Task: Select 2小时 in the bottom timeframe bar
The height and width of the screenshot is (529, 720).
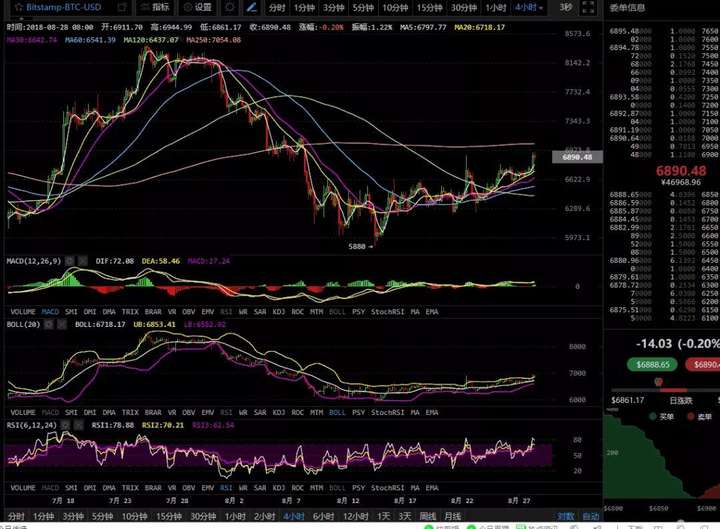Action: click(x=264, y=516)
